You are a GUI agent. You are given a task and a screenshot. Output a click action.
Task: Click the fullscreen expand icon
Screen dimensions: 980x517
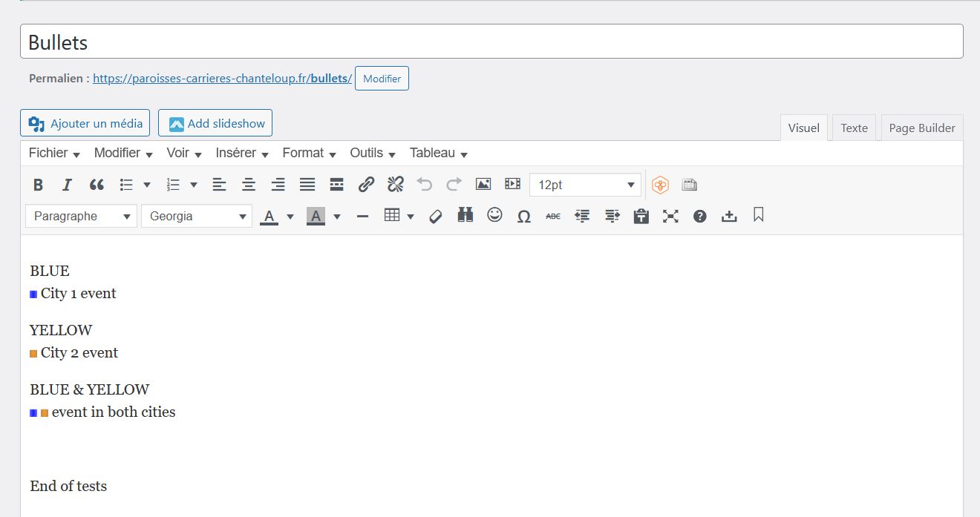(x=670, y=216)
